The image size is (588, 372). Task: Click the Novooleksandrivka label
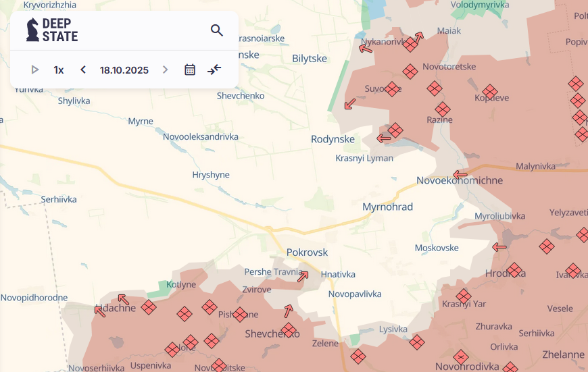pos(201,137)
